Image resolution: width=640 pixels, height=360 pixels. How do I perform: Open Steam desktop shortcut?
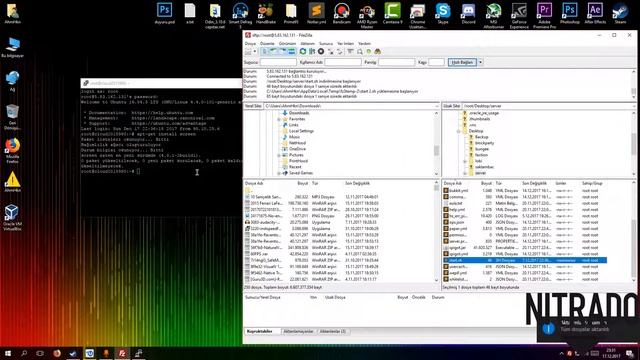point(620,14)
